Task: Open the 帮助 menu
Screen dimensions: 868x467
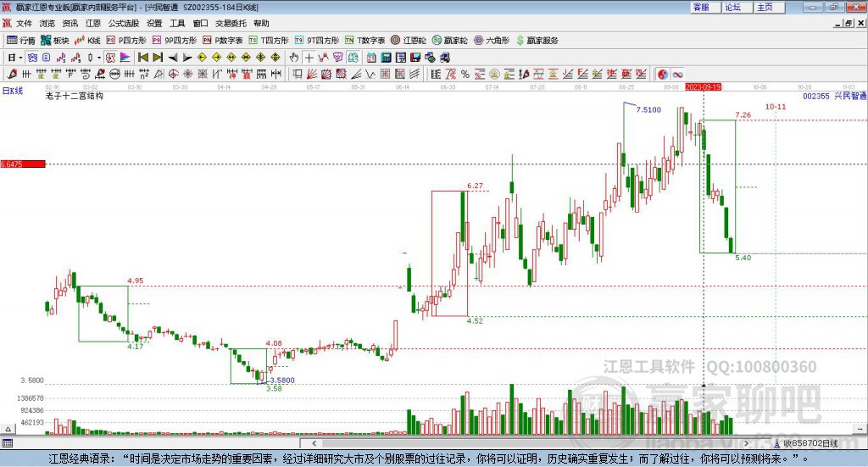Action: click(261, 23)
